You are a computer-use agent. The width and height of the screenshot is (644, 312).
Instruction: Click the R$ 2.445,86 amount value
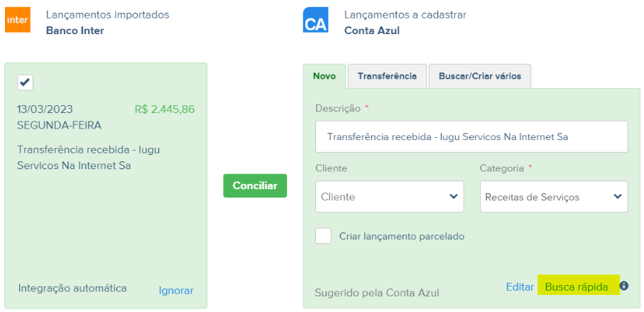165,109
